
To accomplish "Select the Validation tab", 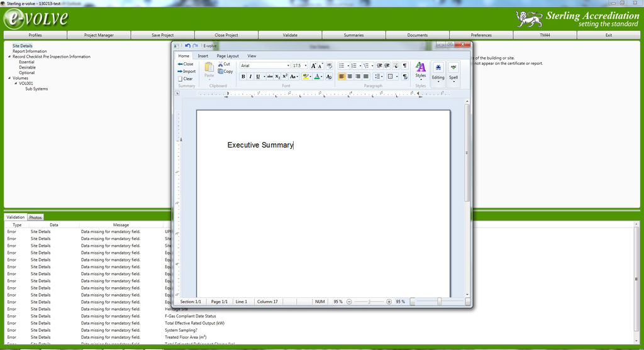I will pyautogui.click(x=16, y=217).
